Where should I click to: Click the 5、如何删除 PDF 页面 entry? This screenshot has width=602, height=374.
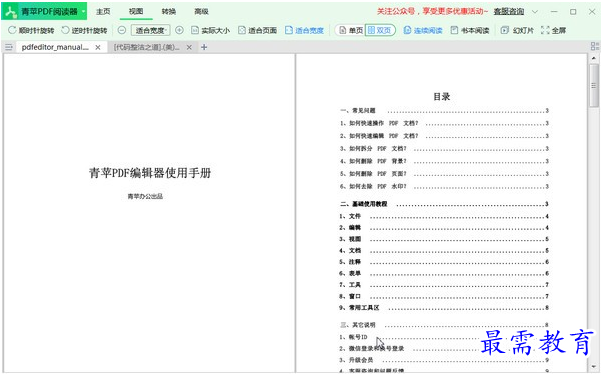[x=444, y=174]
